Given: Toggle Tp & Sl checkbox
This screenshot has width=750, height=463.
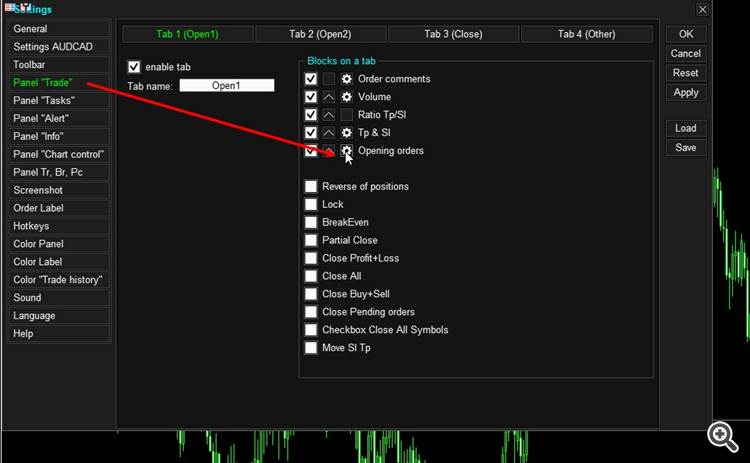Looking at the screenshot, I should click(x=311, y=133).
